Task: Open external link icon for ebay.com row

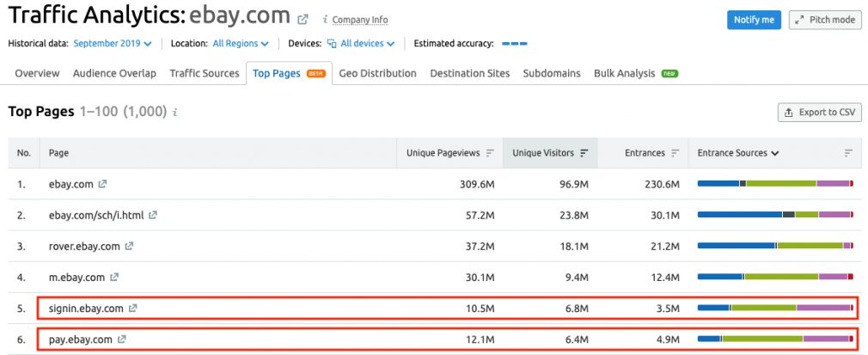Action: [102, 185]
